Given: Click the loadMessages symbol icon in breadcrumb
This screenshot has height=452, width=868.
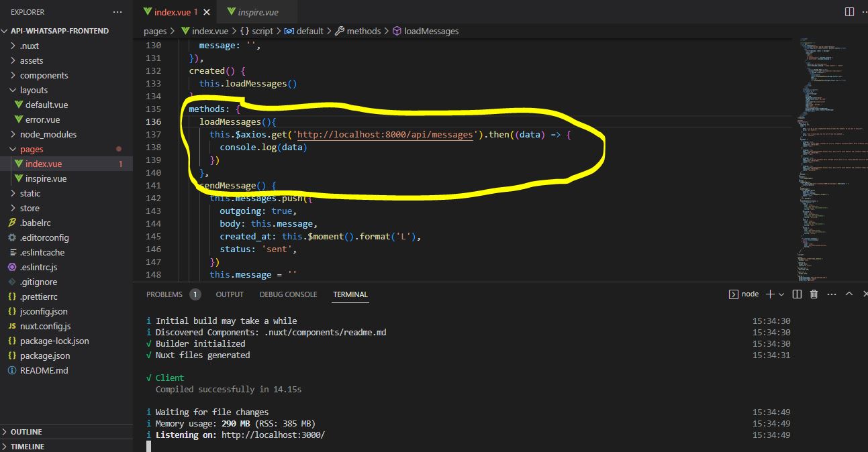Looking at the screenshot, I should 397,31.
